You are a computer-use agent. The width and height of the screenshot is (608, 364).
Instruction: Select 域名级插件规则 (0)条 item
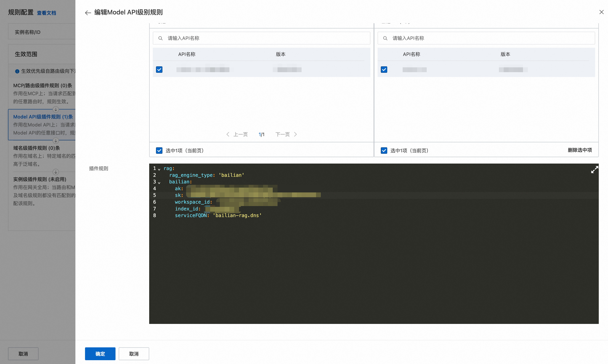coord(36,148)
